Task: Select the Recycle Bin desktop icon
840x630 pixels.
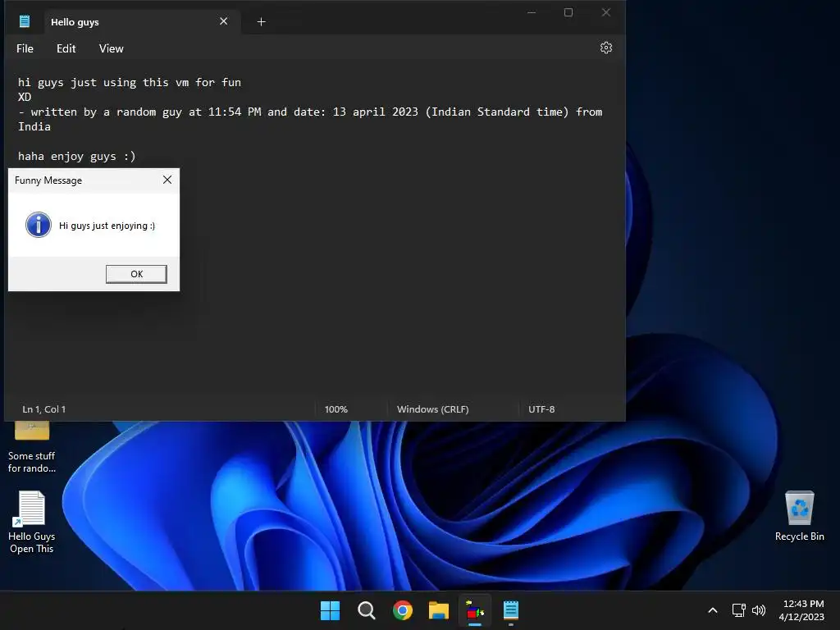Action: click(799, 517)
